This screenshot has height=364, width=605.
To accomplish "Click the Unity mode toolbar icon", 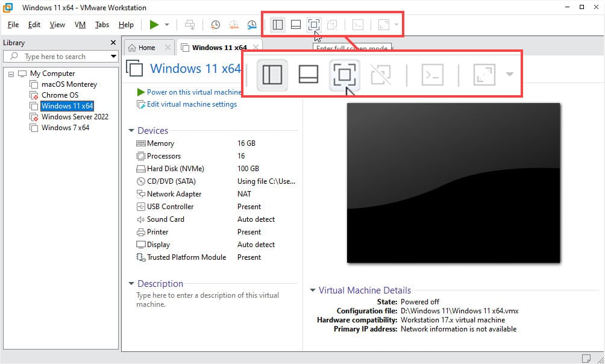I will pyautogui.click(x=332, y=25).
